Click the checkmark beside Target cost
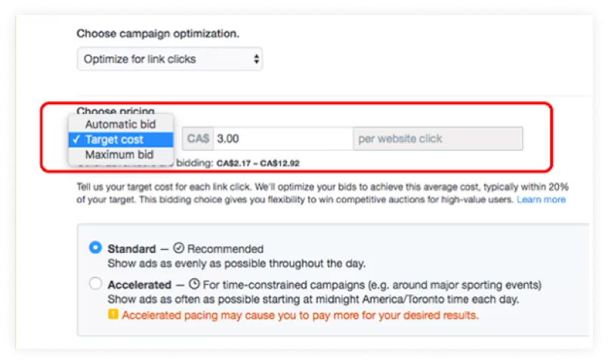The width and height of the screenshot is (608, 364). click(76, 140)
